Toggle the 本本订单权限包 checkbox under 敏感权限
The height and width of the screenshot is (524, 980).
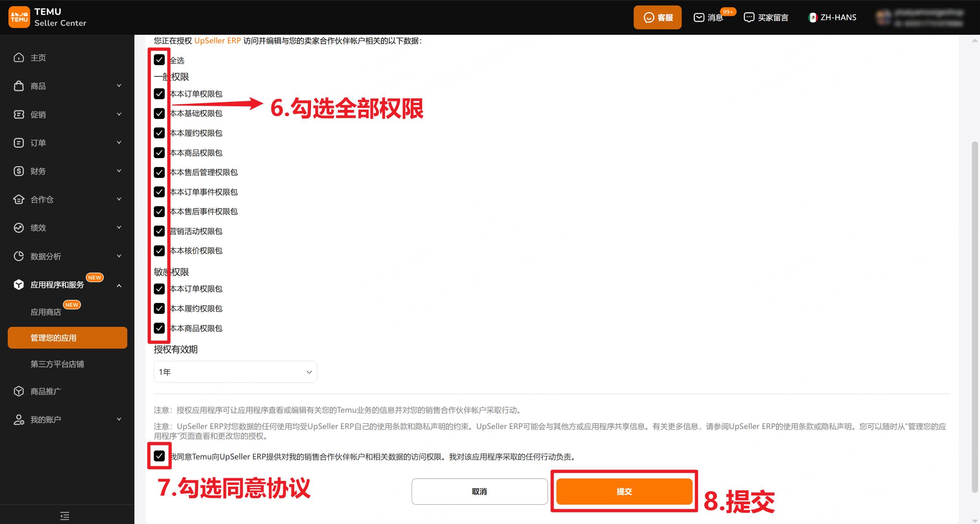pos(159,289)
